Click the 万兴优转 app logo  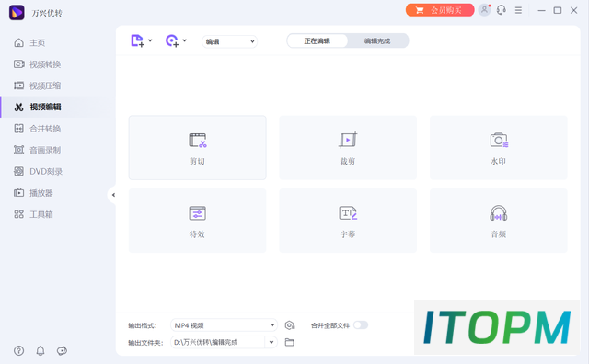(x=17, y=13)
